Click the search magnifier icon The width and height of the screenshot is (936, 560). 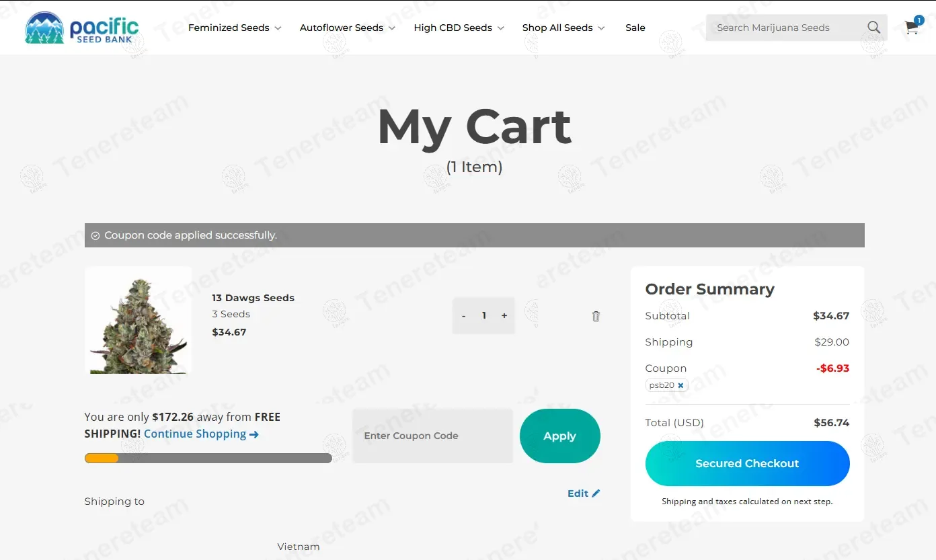[x=873, y=28]
